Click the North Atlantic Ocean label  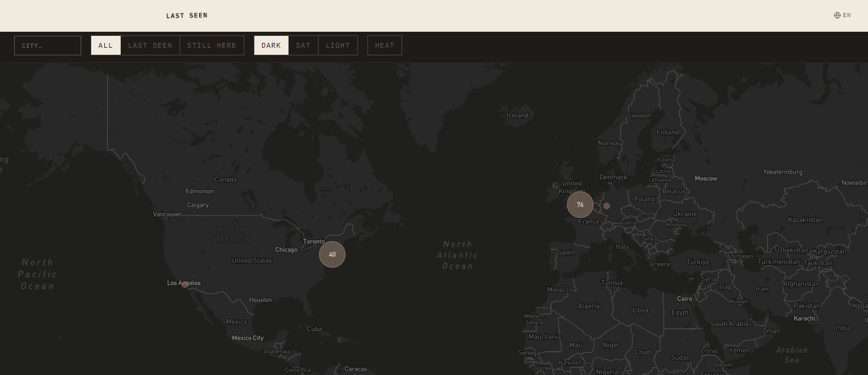pyautogui.click(x=458, y=255)
